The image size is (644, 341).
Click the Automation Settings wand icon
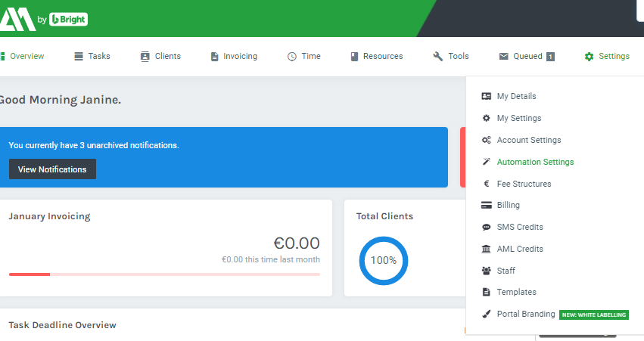487,162
